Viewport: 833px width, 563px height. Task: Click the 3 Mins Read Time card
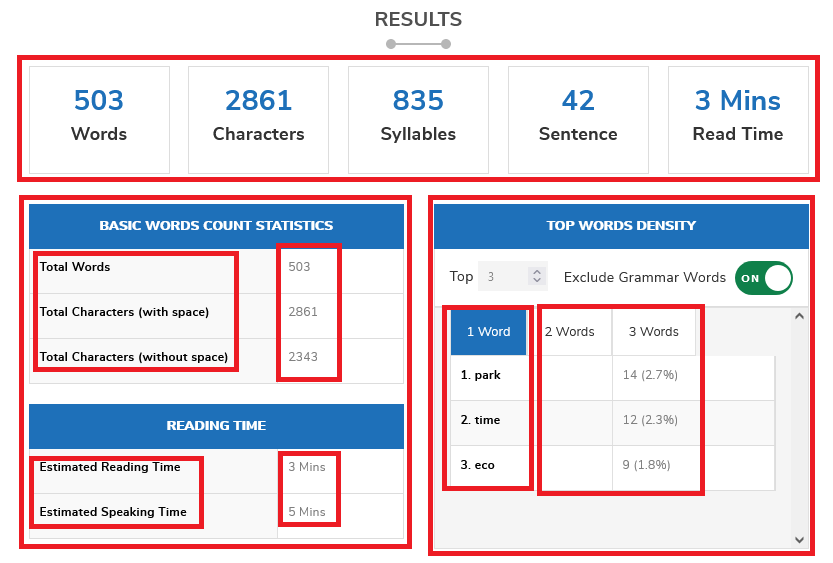(x=738, y=120)
